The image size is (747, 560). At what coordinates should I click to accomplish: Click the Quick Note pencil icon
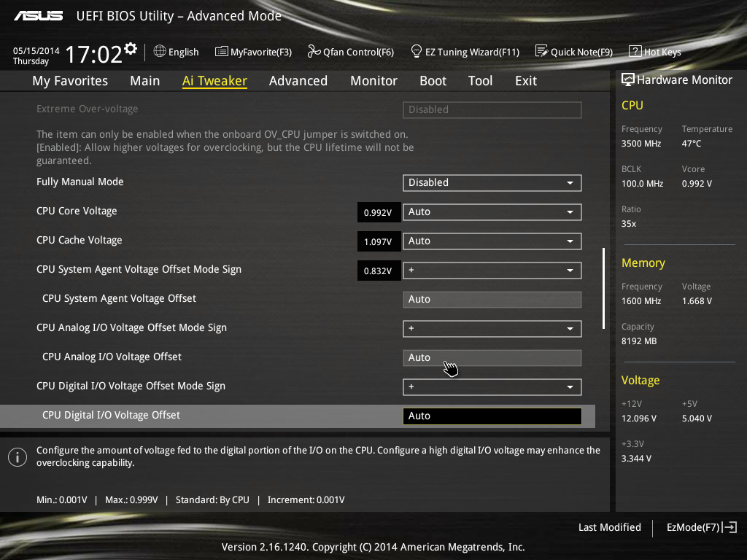542,51
